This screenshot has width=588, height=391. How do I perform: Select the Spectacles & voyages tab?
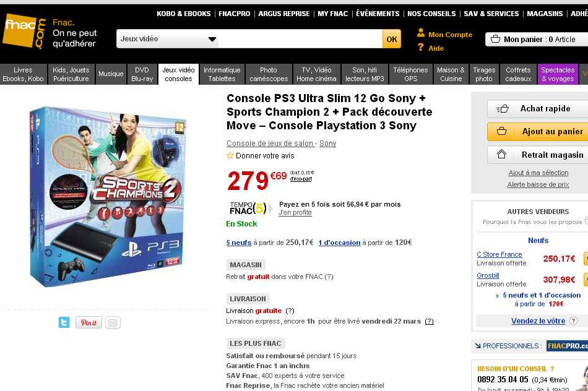coord(558,74)
